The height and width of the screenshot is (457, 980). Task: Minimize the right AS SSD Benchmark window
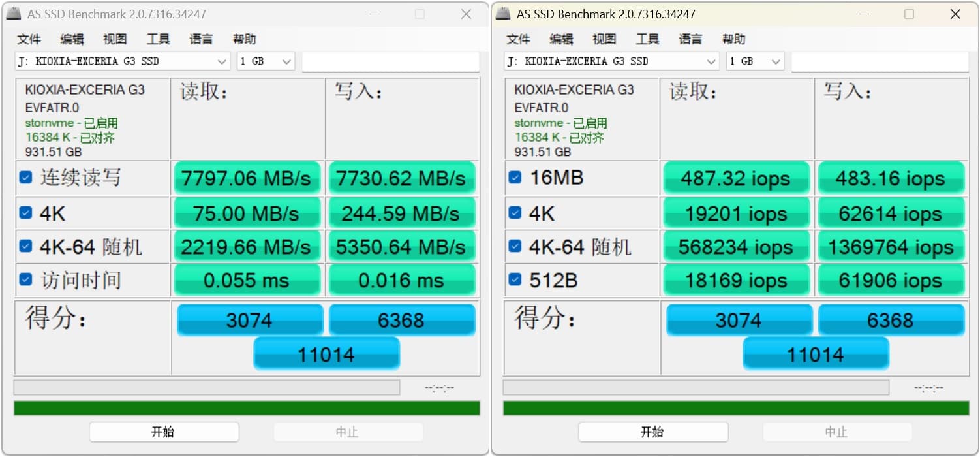point(863,14)
